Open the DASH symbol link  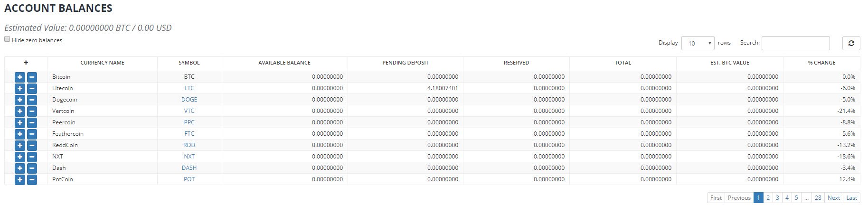(189, 168)
